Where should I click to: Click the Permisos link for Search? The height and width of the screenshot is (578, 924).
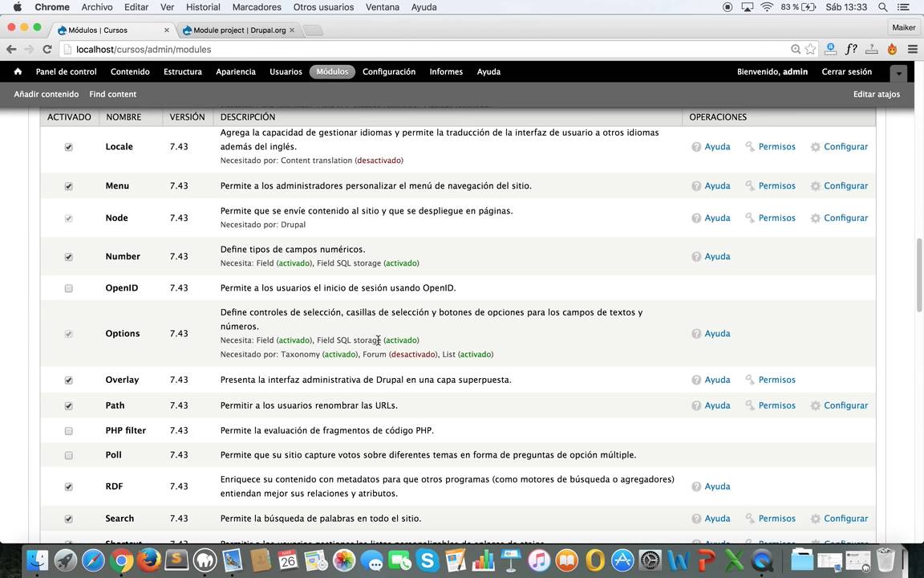(776, 519)
